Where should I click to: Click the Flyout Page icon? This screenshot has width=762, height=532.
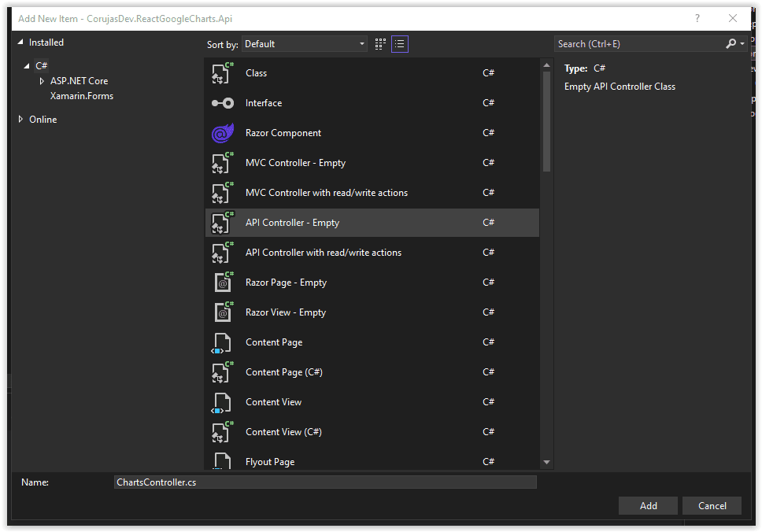click(x=222, y=460)
